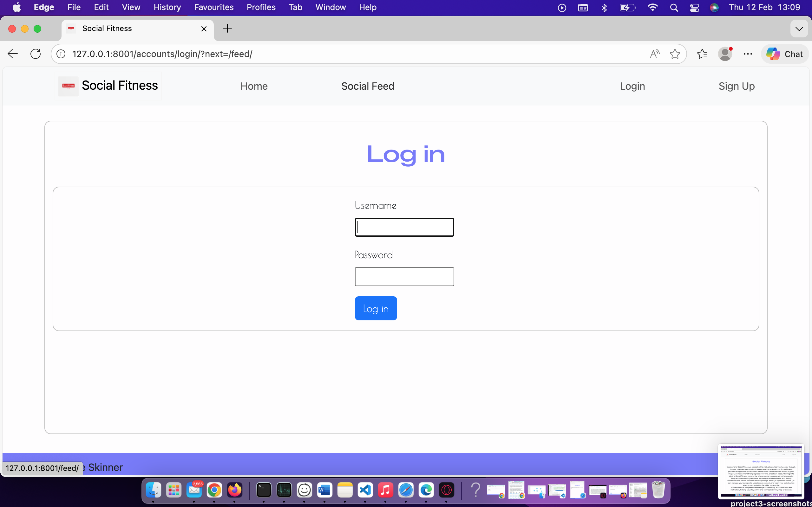Open Spotlight search in the menu bar
This screenshot has height=507, width=812.
[x=674, y=7]
